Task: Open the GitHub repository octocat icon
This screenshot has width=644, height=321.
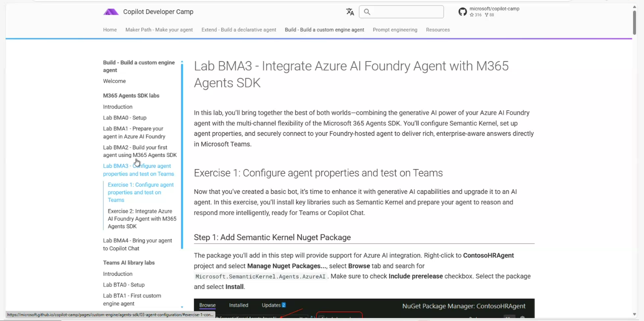Action: tap(463, 12)
